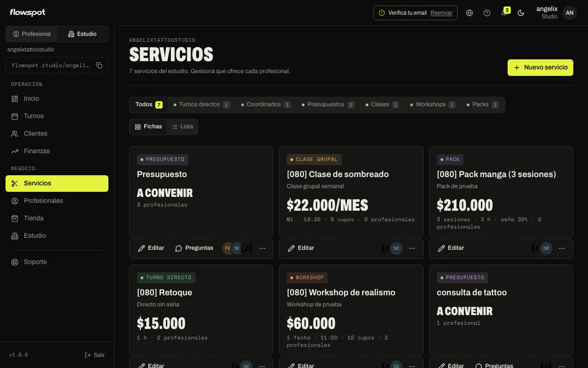Click FE avatar on Presupuesto card
This screenshot has width=588, height=368.
(x=227, y=248)
